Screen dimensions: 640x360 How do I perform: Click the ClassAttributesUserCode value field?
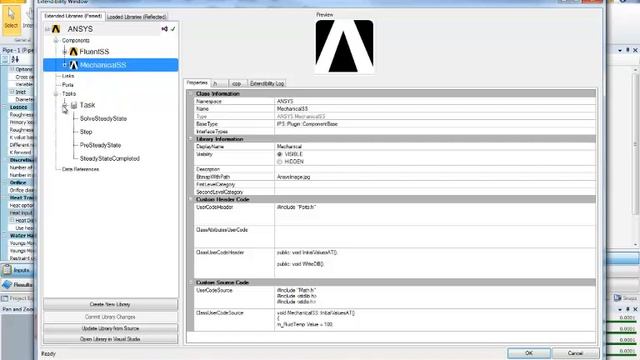pos(435,237)
